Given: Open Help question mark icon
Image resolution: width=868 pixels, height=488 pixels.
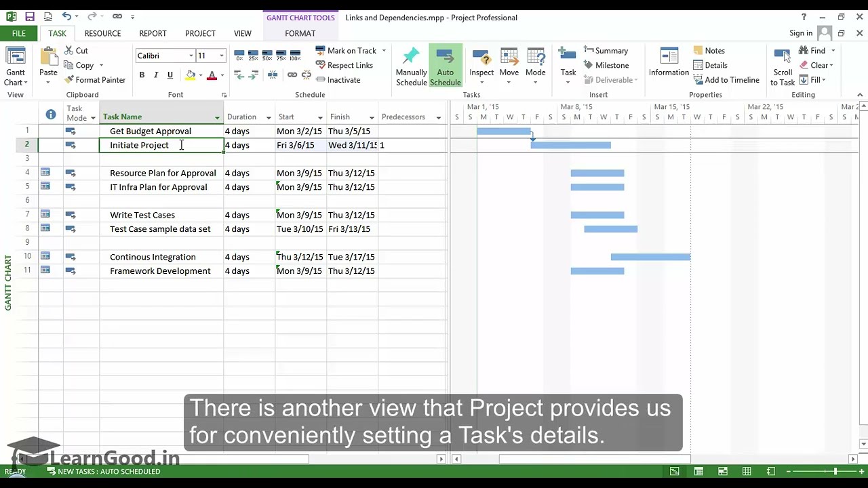Looking at the screenshot, I should point(804,17).
